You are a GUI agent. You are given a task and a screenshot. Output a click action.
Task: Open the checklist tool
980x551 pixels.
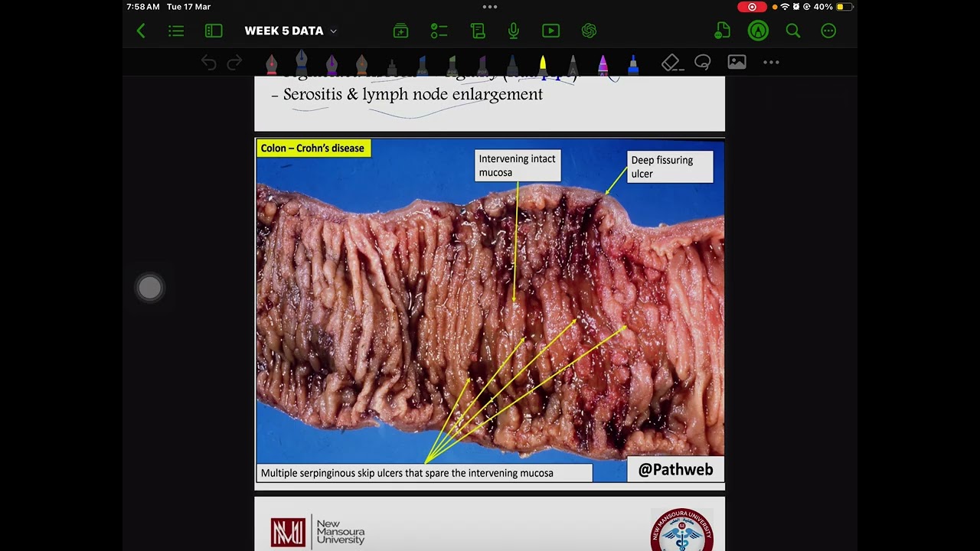(439, 31)
